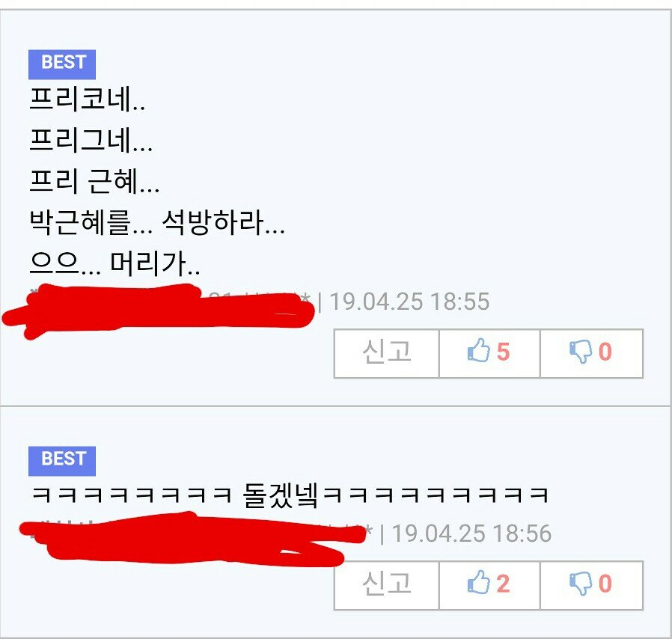Click redacted username on second comment
Screen dimensions: 672x639
(192, 539)
